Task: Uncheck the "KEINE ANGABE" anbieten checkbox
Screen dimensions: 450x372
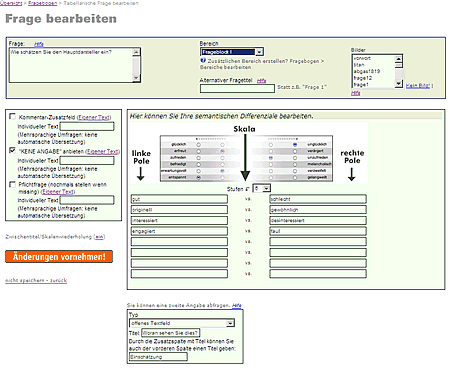Action: pos(13,151)
